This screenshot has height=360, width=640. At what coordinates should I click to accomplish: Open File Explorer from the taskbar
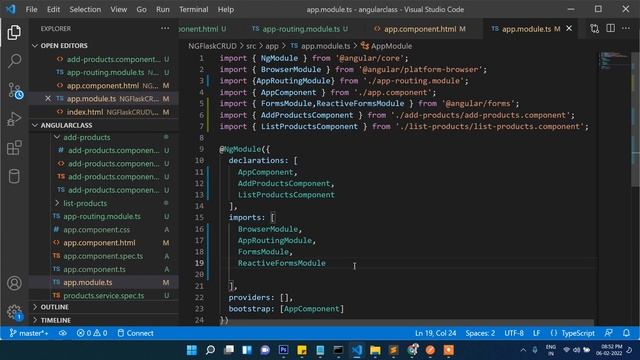[375, 350]
